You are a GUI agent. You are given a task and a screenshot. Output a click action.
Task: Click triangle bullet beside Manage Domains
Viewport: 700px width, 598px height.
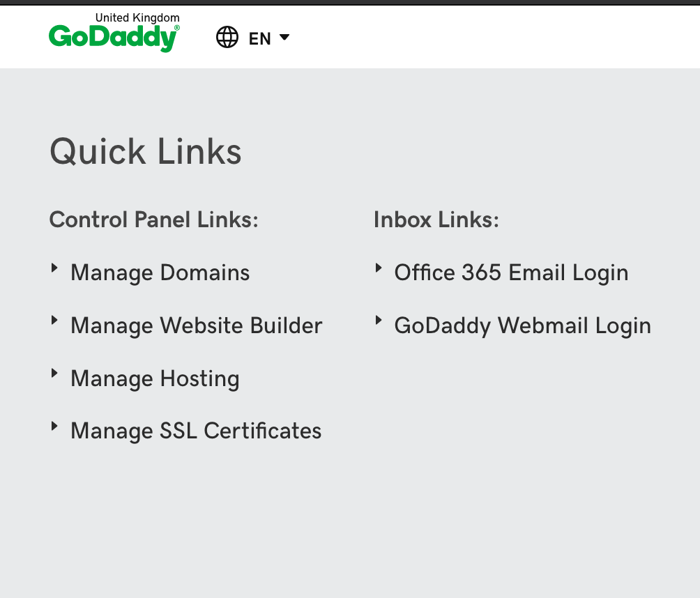[x=54, y=268]
